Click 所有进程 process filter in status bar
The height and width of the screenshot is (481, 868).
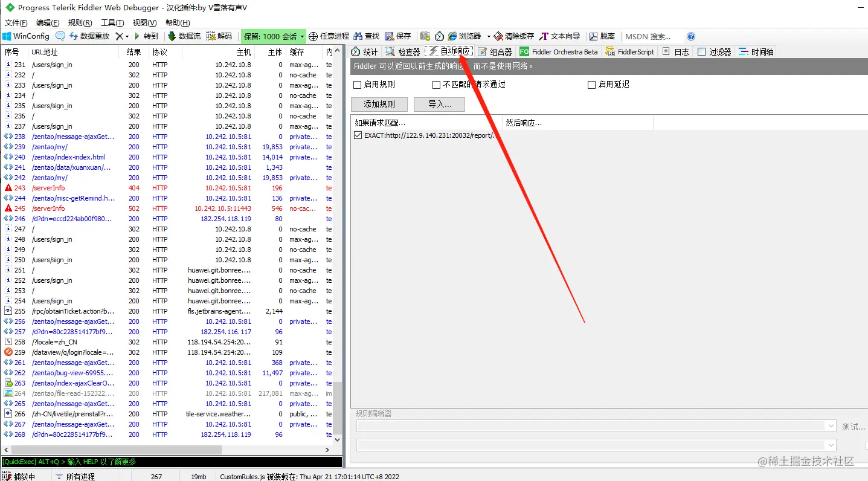click(x=75, y=477)
